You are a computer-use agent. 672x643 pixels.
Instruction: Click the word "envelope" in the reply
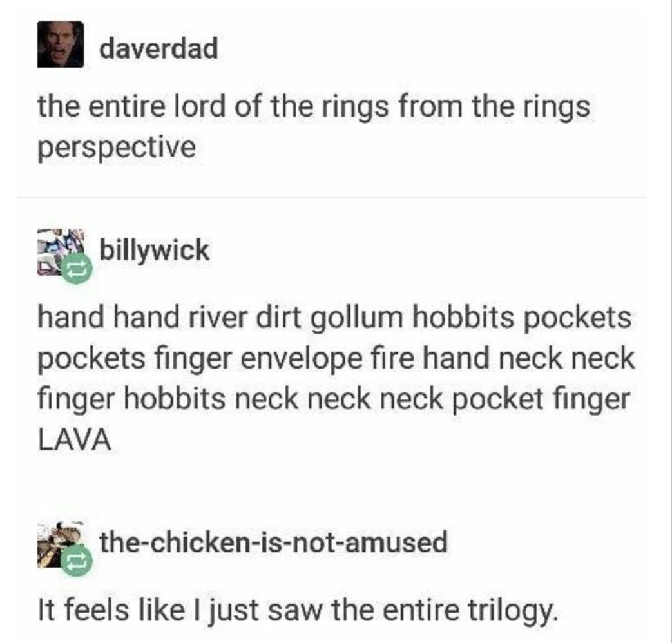click(x=301, y=360)
